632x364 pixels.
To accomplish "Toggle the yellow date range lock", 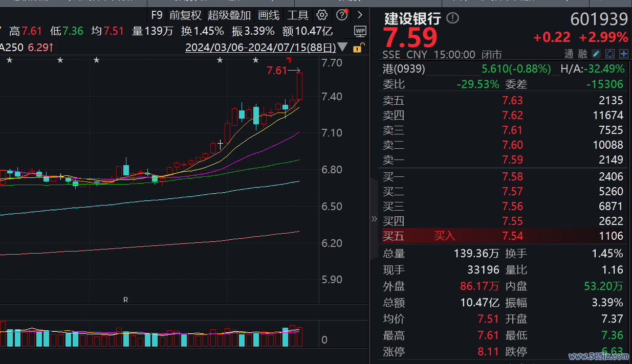I will coord(359,48).
